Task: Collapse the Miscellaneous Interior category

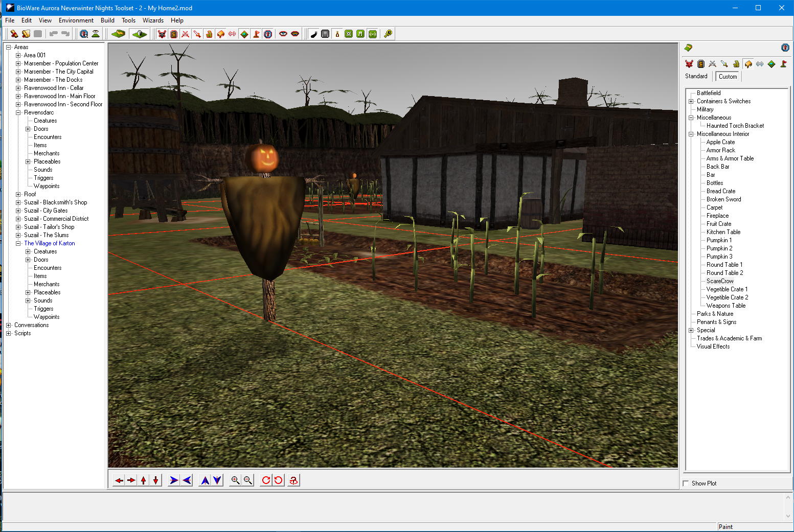Action: coord(691,134)
